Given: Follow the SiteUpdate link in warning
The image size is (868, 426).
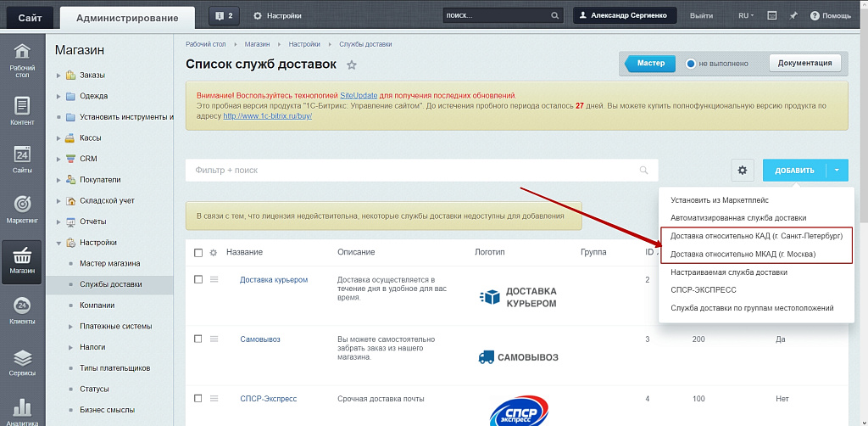Looking at the screenshot, I should point(359,95).
